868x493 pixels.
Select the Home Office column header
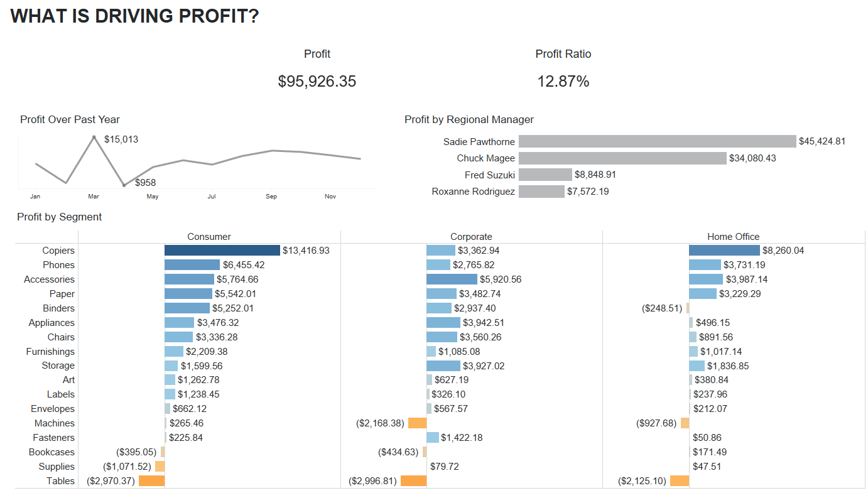(x=733, y=237)
